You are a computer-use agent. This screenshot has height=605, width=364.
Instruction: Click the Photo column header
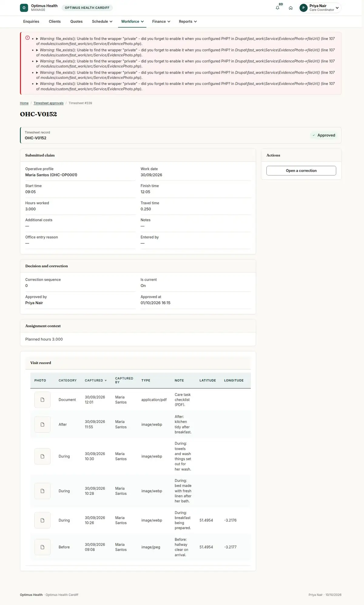point(40,380)
